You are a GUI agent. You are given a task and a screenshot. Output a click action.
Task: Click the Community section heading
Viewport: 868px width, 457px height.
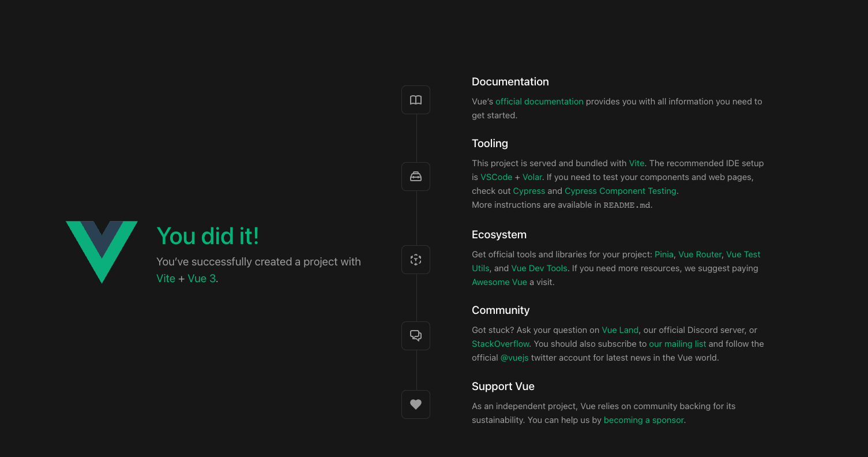pos(501,310)
